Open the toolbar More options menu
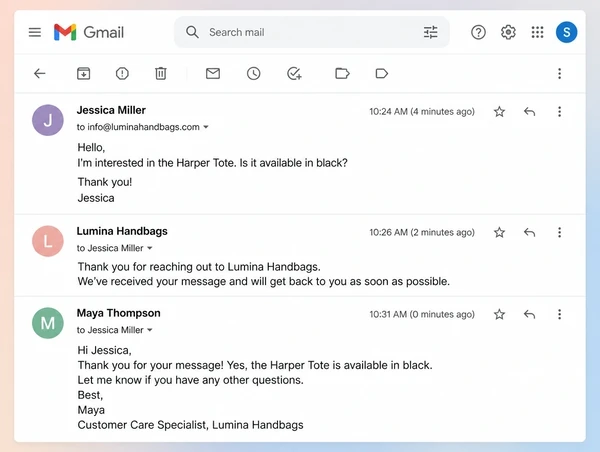Screen dimensions: 600x452 559,73
